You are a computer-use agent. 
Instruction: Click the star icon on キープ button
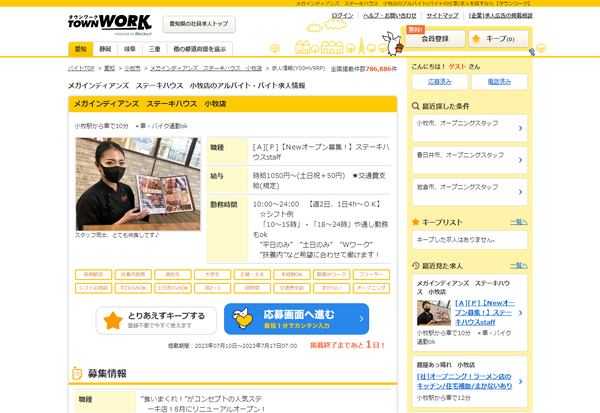click(476, 39)
